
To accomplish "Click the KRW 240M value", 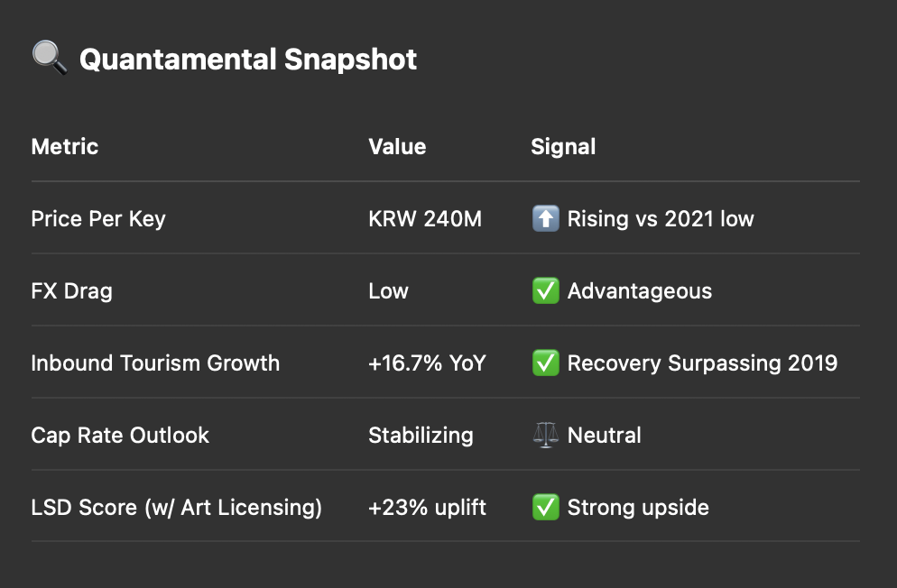I will [425, 219].
